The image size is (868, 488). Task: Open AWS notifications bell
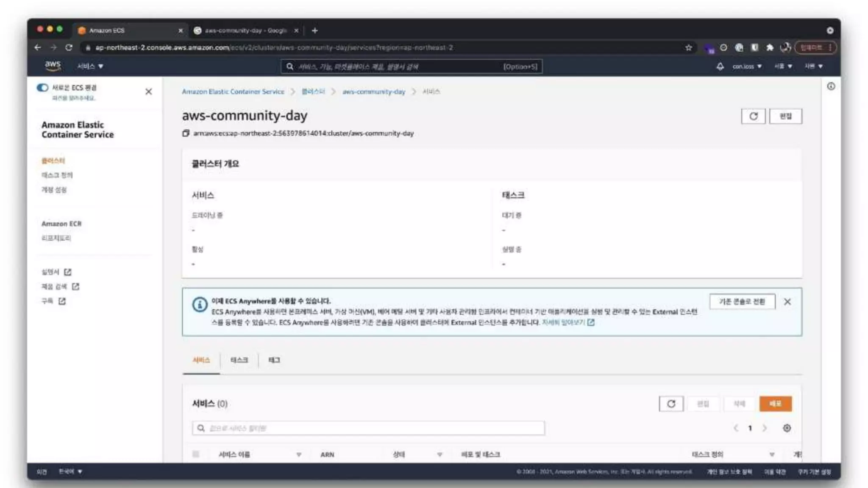(720, 67)
